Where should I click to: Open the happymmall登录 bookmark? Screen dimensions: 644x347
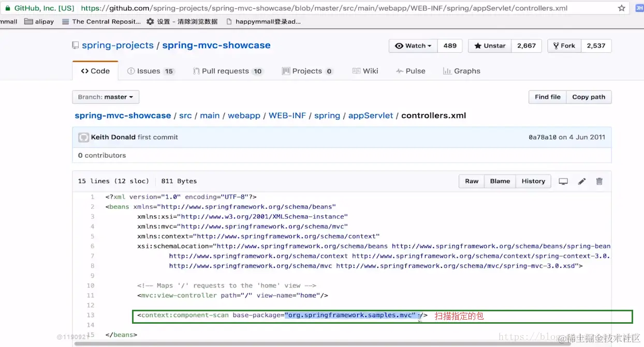click(263, 22)
